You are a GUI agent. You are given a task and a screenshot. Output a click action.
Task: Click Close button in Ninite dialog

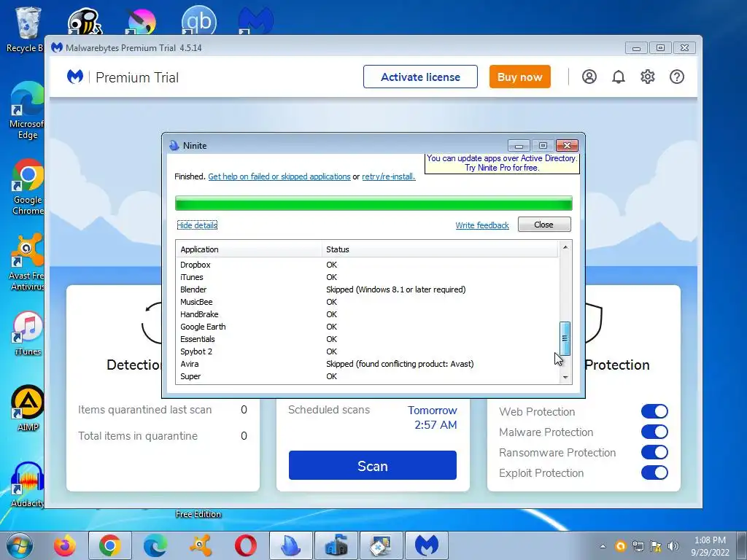[544, 225]
